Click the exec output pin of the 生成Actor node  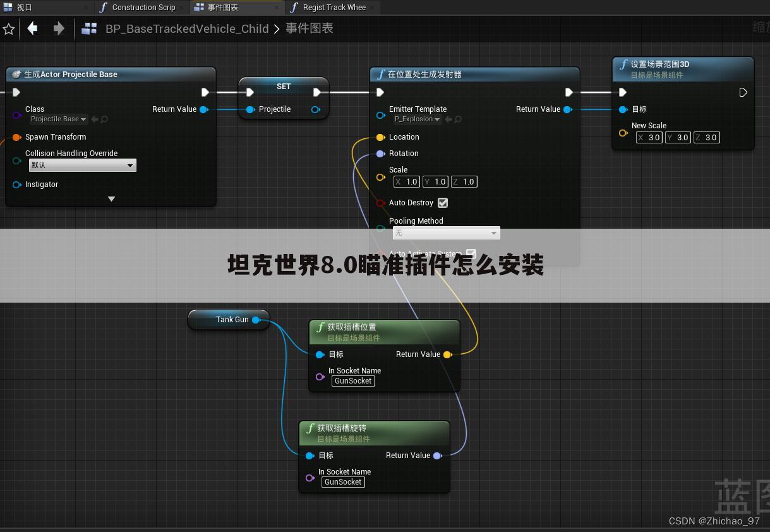click(x=205, y=92)
